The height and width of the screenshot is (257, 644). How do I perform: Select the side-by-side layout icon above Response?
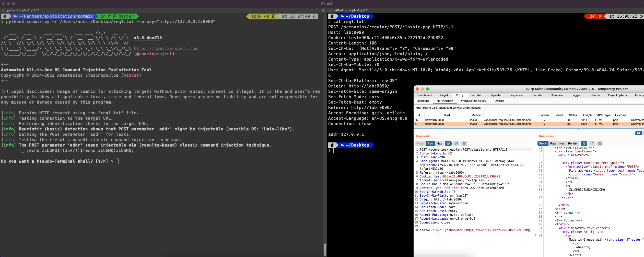tap(639, 133)
